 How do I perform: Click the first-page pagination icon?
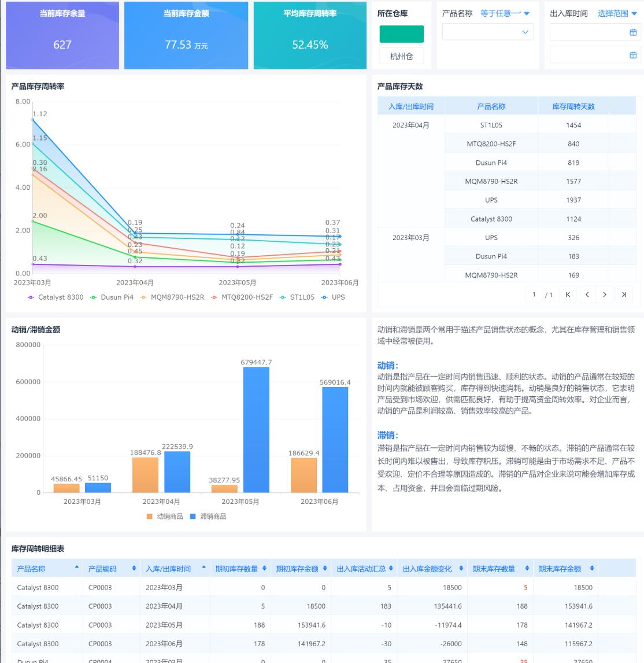pyautogui.click(x=567, y=294)
